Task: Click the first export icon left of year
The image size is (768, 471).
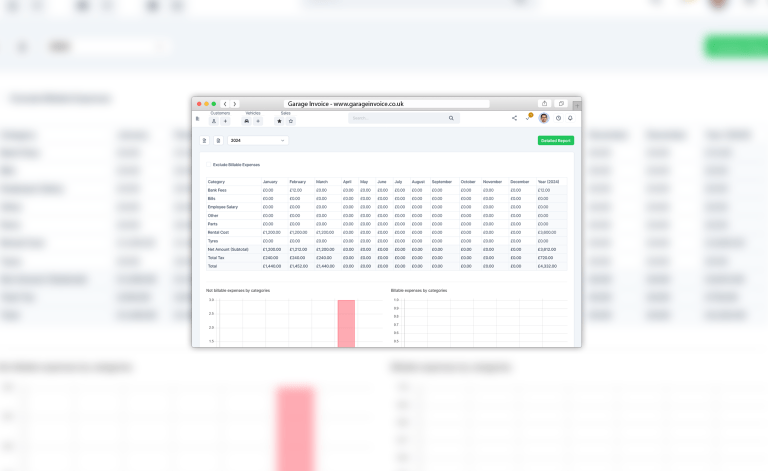Action: pyautogui.click(x=204, y=141)
